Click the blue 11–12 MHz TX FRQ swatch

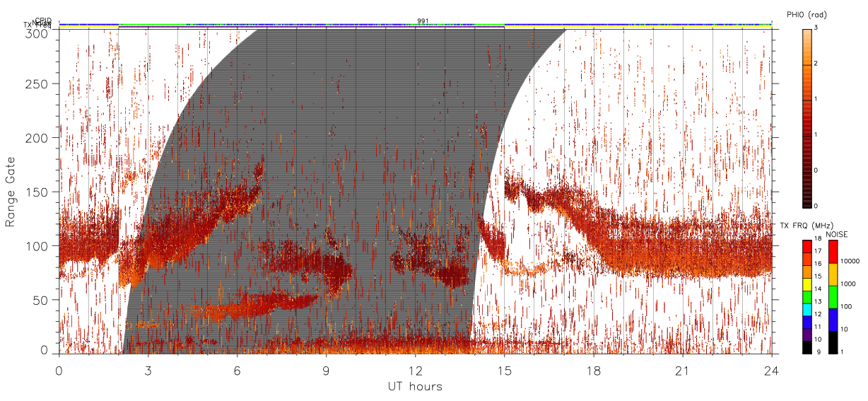point(807,322)
